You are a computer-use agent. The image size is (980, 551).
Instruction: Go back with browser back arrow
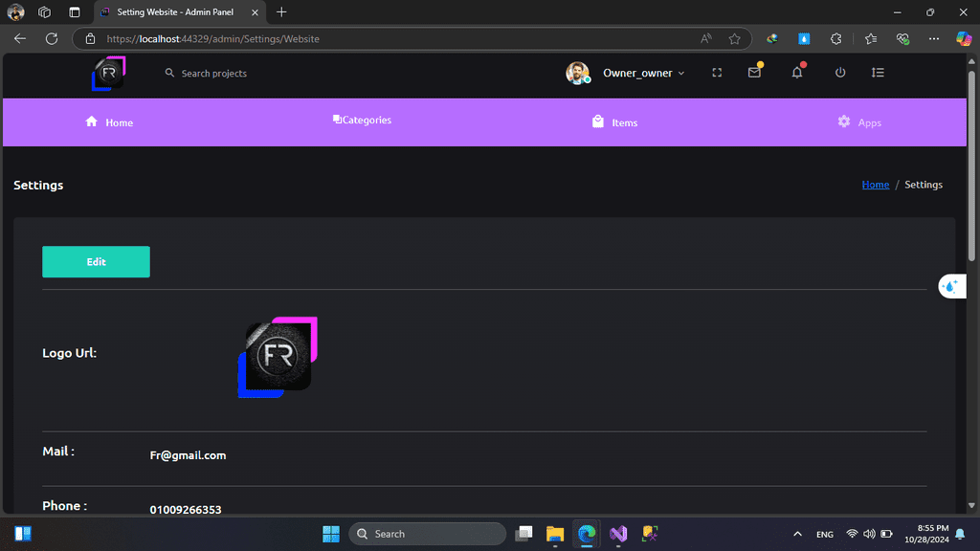point(20,38)
